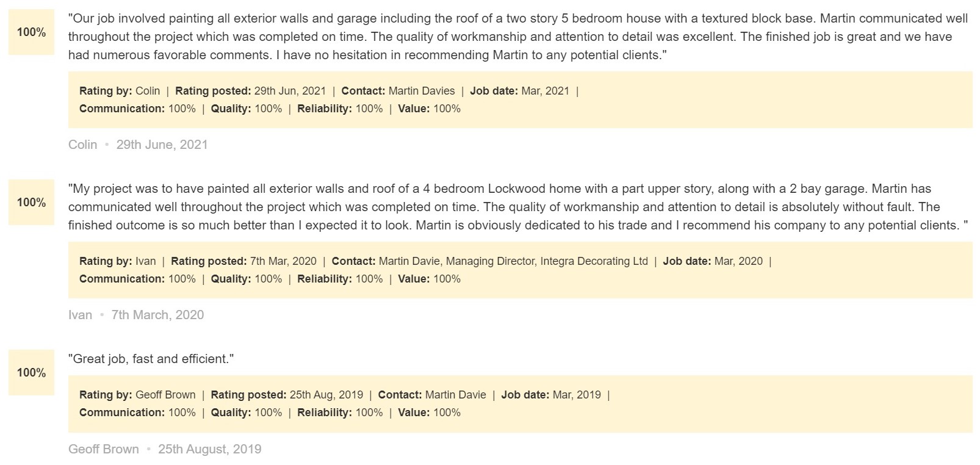Click Contact Martin Davies in Colin's rating box
The height and width of the screenshot is (465, 980).
[x=398, y=91]
